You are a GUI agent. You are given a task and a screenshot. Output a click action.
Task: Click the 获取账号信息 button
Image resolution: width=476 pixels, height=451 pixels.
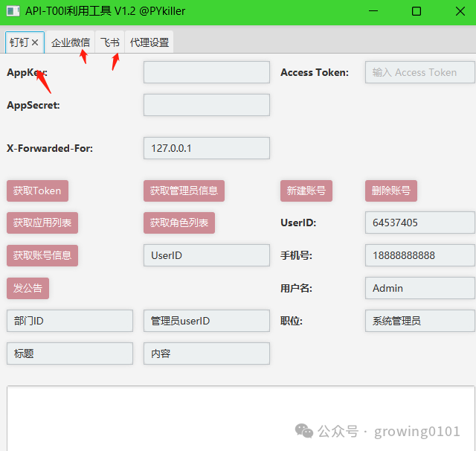tap(42, 255)
